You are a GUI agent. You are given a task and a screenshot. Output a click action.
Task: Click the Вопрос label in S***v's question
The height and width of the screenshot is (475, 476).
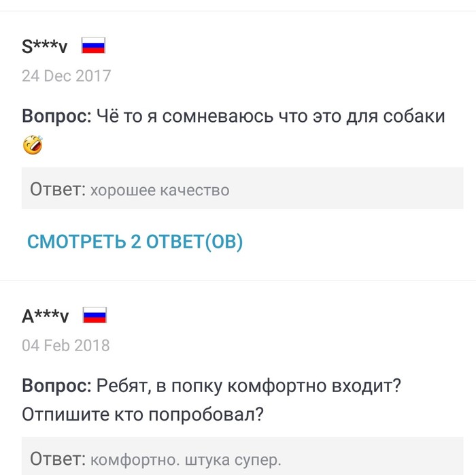(56, 116)
